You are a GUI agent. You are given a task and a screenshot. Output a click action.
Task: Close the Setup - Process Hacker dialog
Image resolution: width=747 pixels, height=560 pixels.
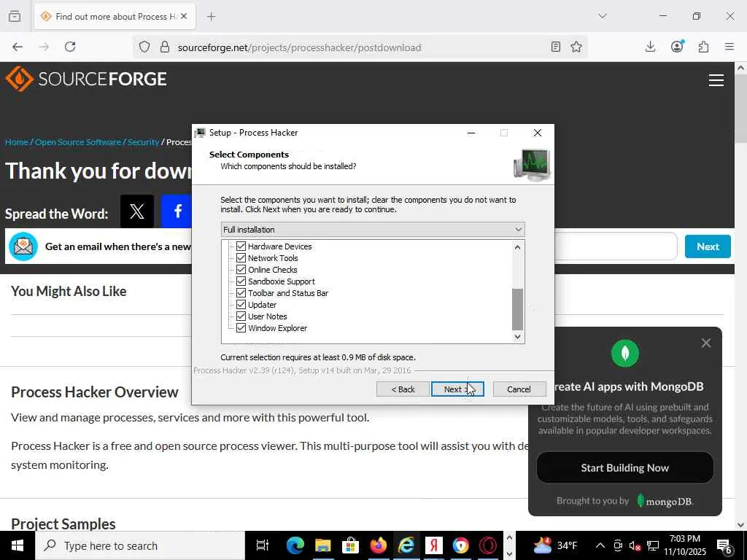click(x=538, y=133)
